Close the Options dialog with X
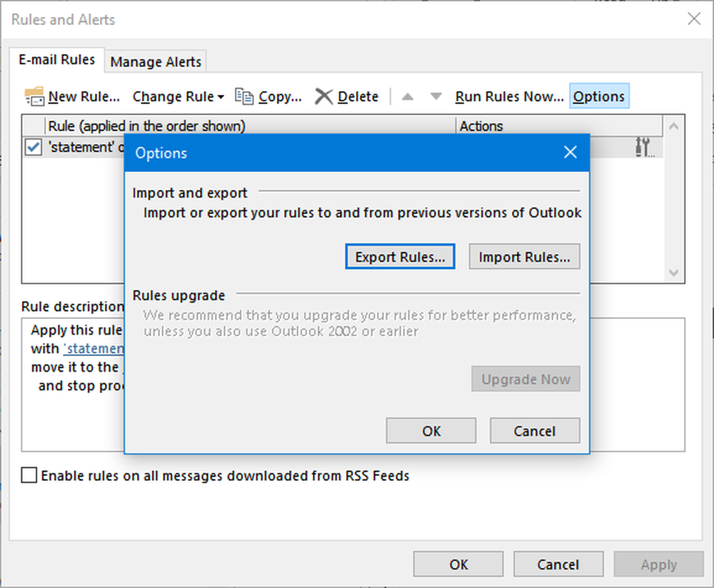This screenshot has height=588, width=714. pyautogui.click(x=570, y=153)
